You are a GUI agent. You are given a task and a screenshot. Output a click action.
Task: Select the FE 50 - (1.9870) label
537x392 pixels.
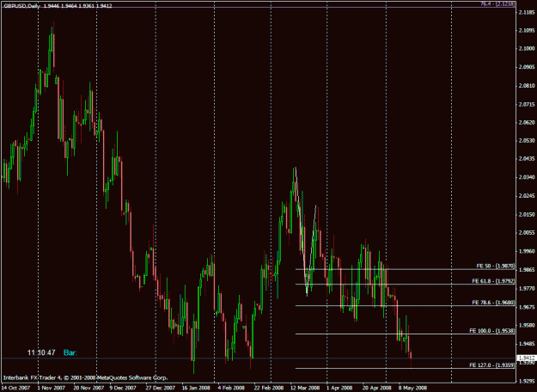[495, 266]
